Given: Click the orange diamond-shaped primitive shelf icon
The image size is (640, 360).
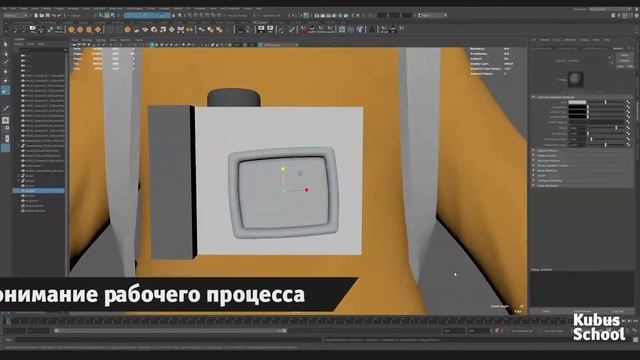Looking at the screenshot, I should click(98, 29).
